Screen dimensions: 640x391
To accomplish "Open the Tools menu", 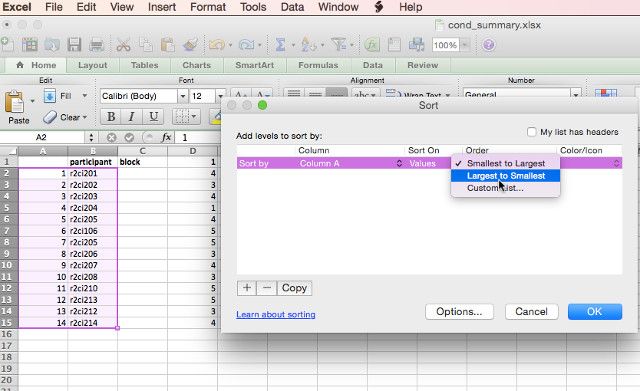I will [253, 7].
